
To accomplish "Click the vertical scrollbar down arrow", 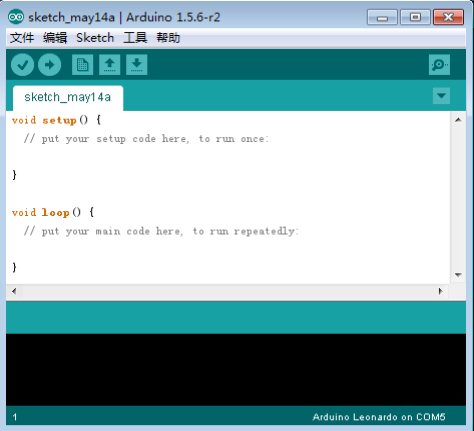I will pyautogui.click(x=458, y=275).
